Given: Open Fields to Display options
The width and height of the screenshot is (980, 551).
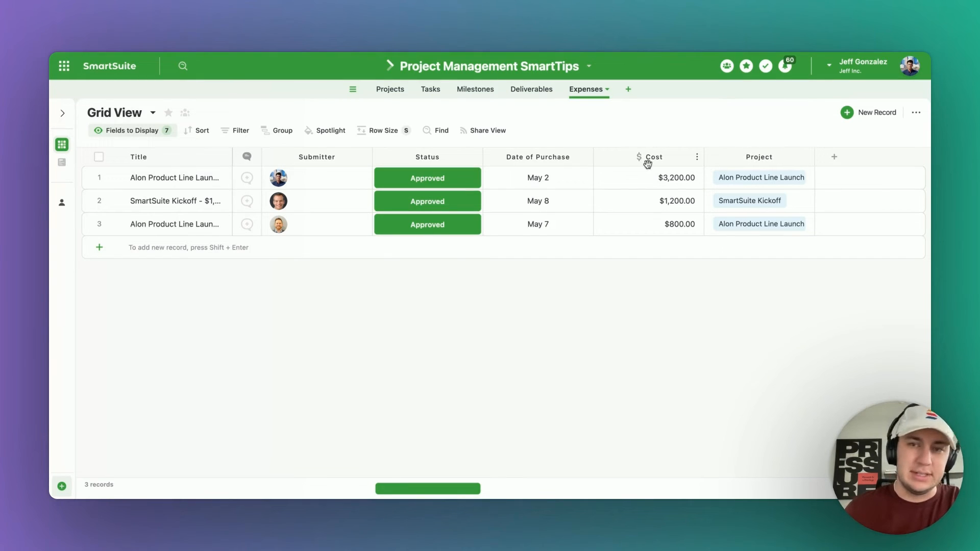Looking at the screenshot, I should click(x=133, y=131).
